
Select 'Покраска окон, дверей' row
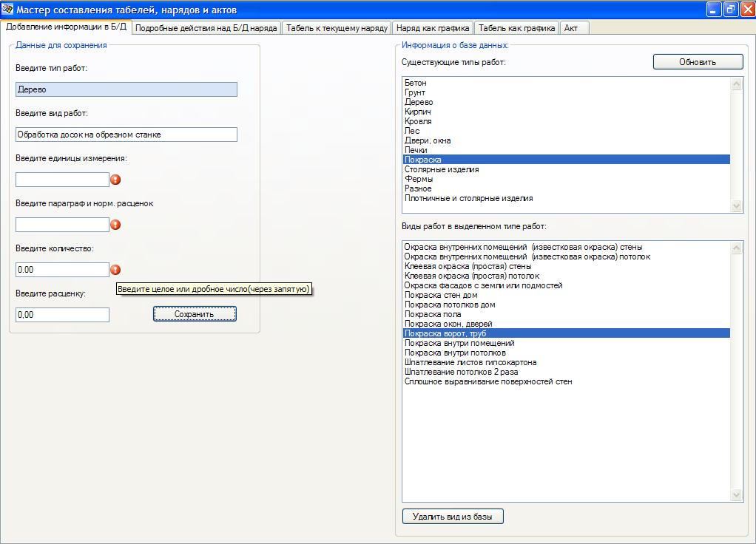[567, 324]
